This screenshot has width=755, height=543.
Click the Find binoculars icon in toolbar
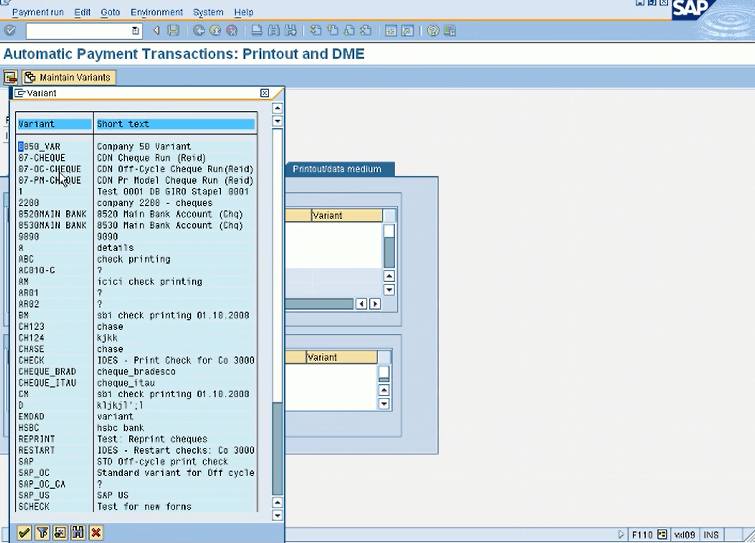(x=274, y=31)
